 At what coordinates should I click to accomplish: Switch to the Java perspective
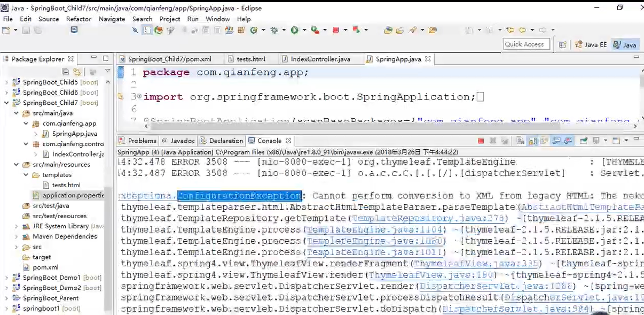pos(624,44)
